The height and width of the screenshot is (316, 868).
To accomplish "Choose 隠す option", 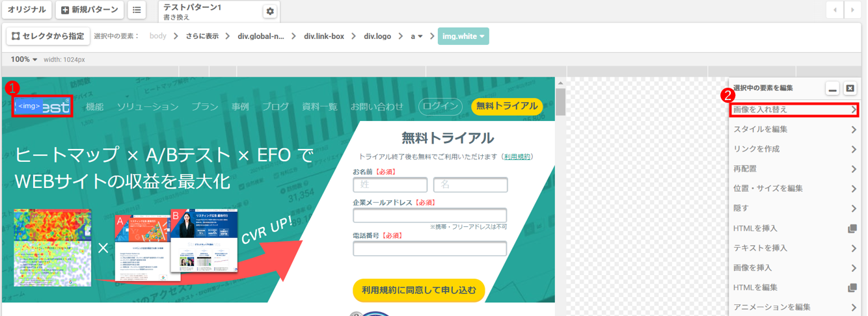I will [794, 209].
